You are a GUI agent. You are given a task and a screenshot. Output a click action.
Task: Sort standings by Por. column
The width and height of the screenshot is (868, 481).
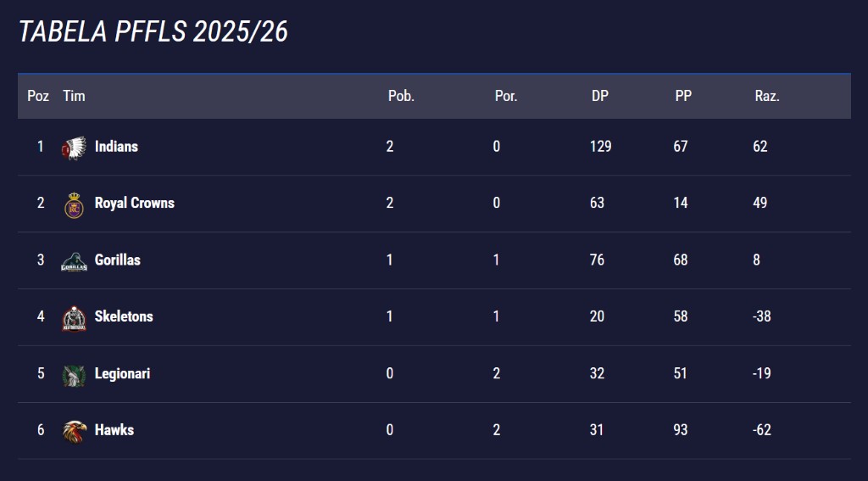click(506, 96)
